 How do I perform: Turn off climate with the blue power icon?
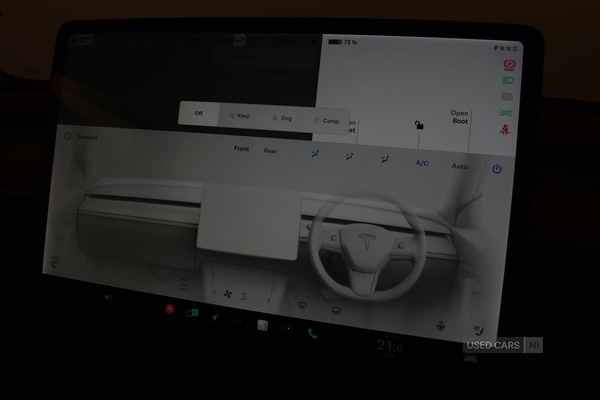tap(497, 169)
